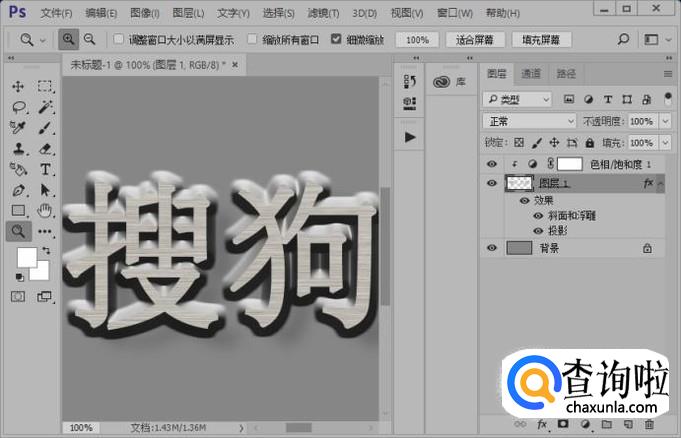Switch to the 路径 tab
This screenshot has height=438, width=681.
(566, 74)
